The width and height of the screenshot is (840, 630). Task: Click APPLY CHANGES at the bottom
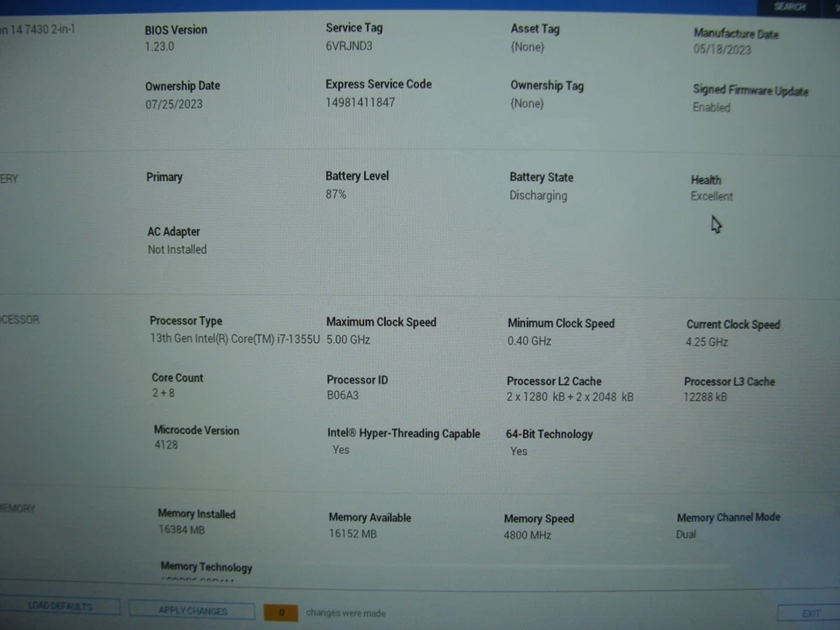(x=192, y=611)
